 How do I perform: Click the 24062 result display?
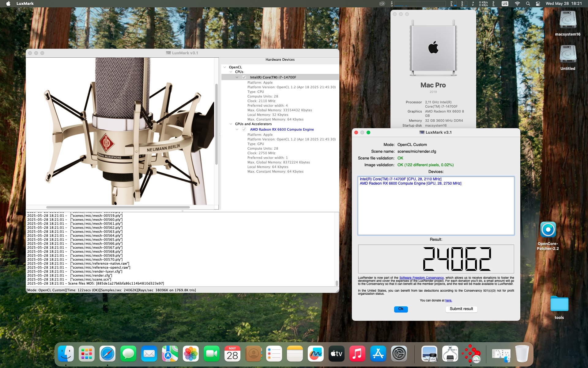point(436,259)
